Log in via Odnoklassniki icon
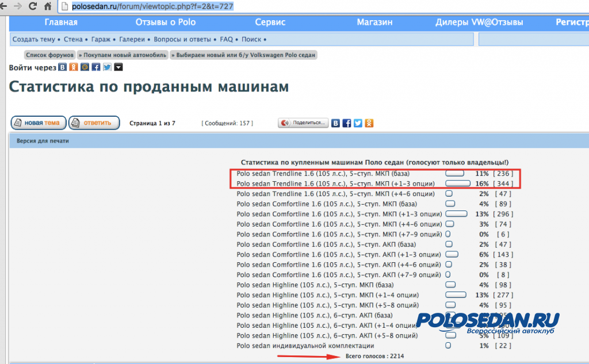The height and width of the screenshot is (364, 589). pyautogui.click(x=74, y=67)
